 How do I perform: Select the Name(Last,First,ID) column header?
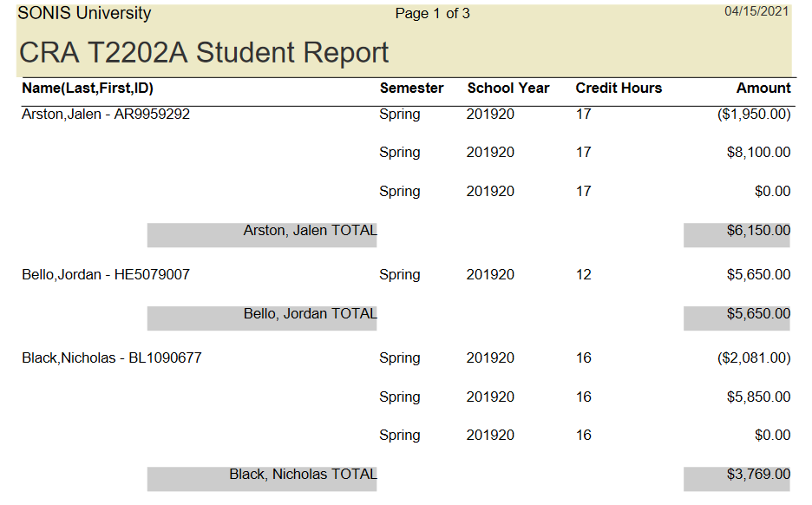88,89
